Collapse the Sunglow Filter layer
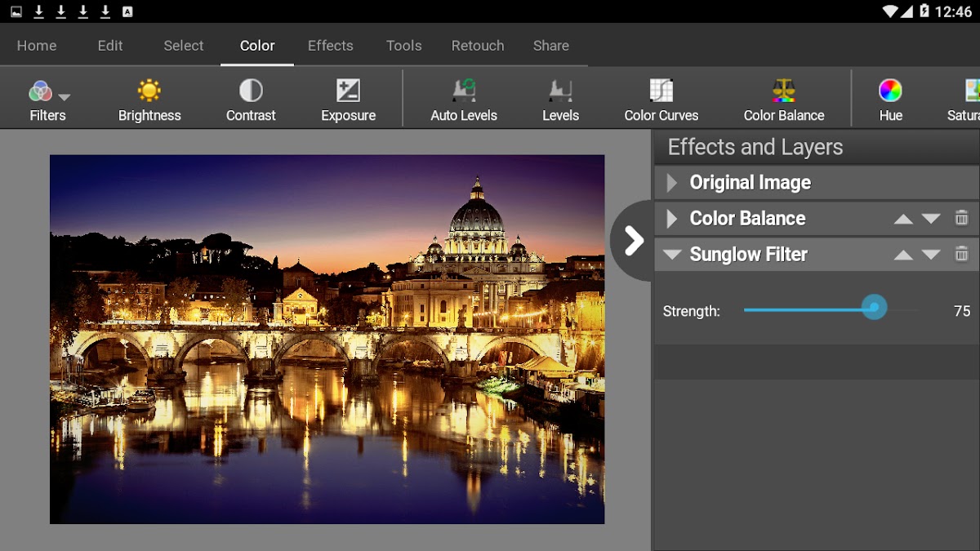The image size is (980, 551). click(x=672, y=255)
